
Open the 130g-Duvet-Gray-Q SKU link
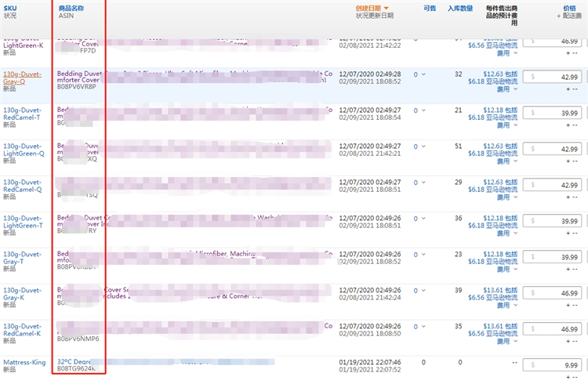click(22, 78)
